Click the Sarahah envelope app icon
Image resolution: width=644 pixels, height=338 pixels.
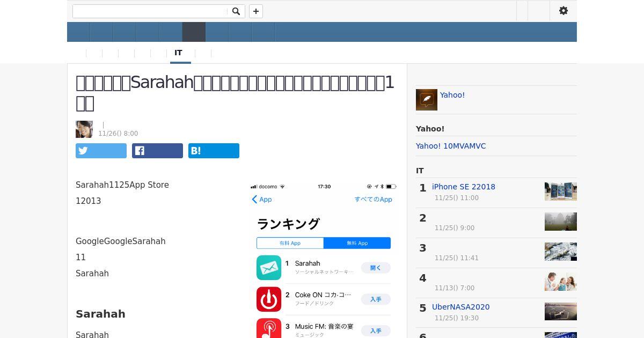(269, 268)
